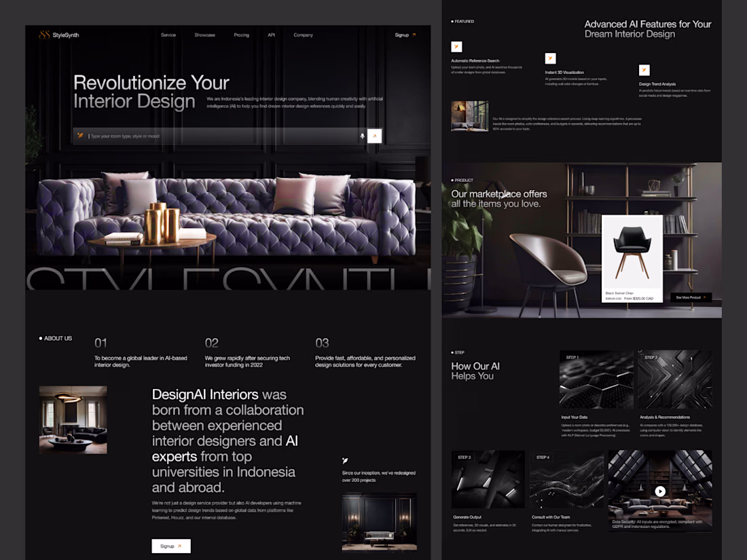Image resolution: width=747 pixels, height=560 pixels.
Task: Open the Company nav item
Action: click(x=303, y=35)
